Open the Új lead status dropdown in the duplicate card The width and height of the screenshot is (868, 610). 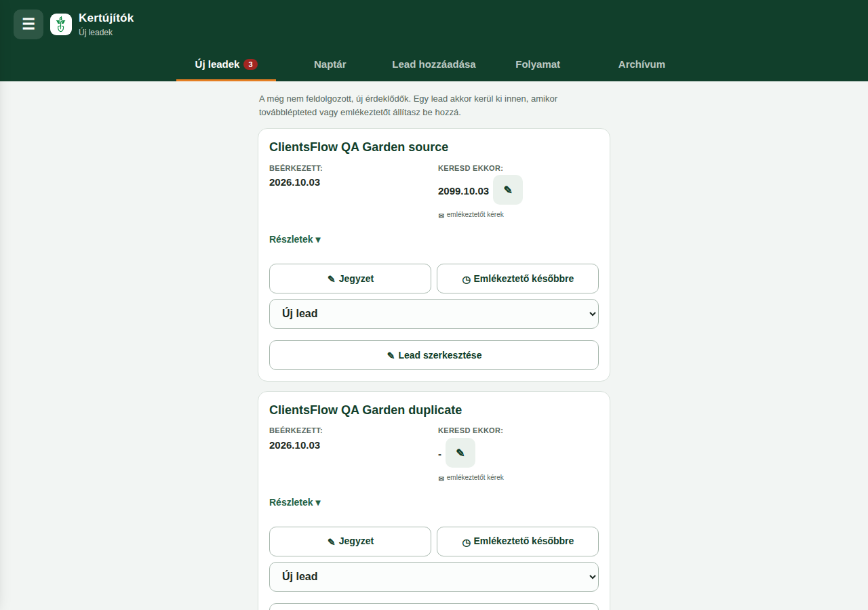pyautogui.click(x=434, y=577)
